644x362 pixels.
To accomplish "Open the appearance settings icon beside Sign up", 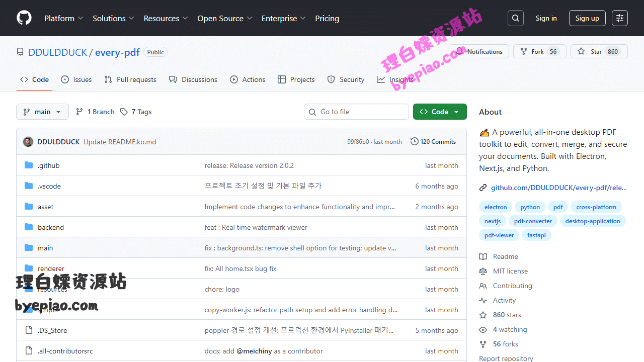I will (x=620, y=18).
